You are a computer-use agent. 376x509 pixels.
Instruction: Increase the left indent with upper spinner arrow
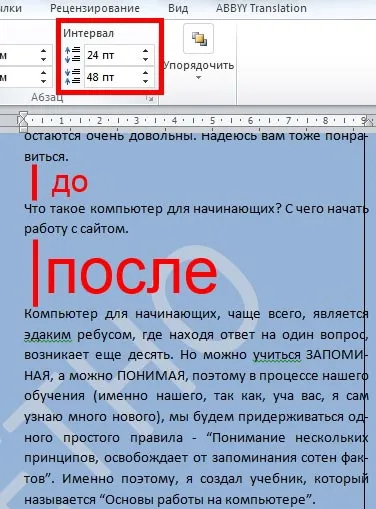pyautogui.click(x=43, y=51)
